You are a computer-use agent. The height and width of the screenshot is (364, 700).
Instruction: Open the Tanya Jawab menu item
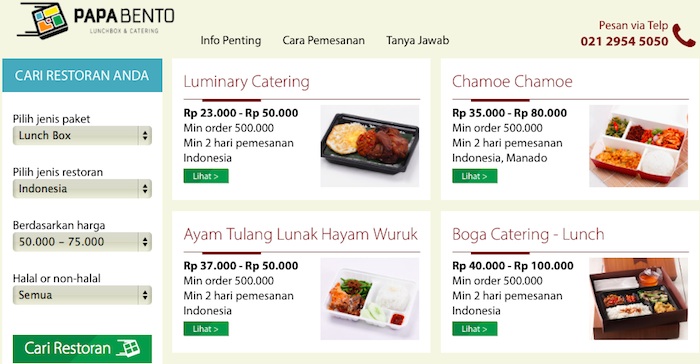(418, 40)
